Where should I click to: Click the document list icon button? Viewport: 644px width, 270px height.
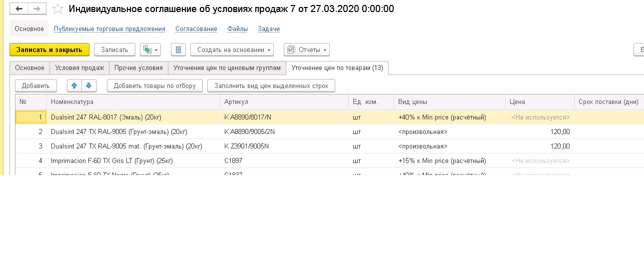(178, 50)
